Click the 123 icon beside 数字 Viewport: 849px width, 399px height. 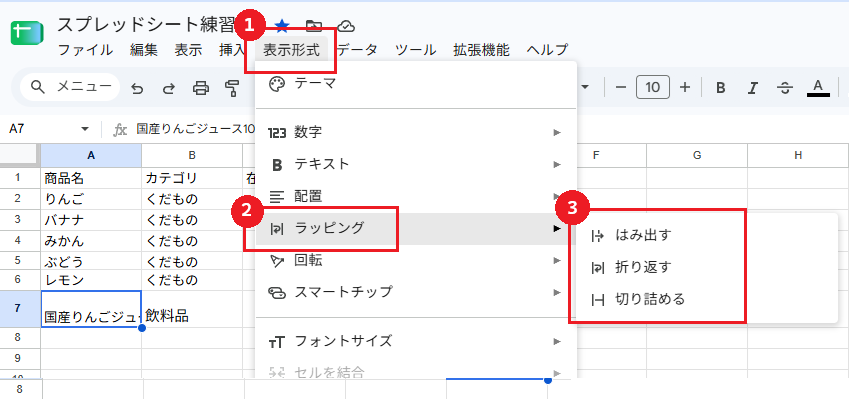coord(276,132)
